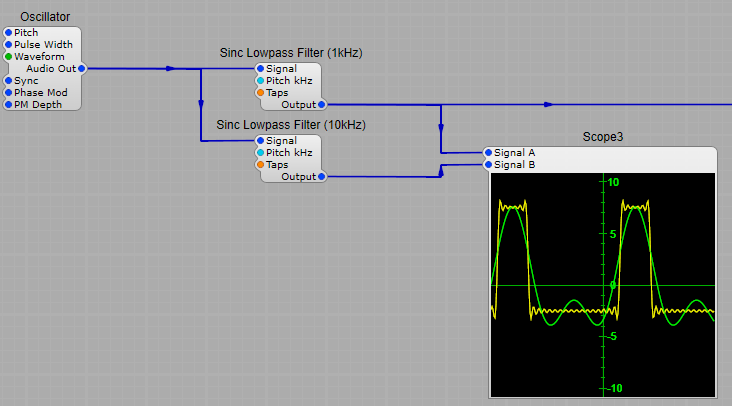The width and height of the screenshot is (732, 406).
Task: Select the 10kHz filter Pitch kHz pin
Action: coord(261,153)
